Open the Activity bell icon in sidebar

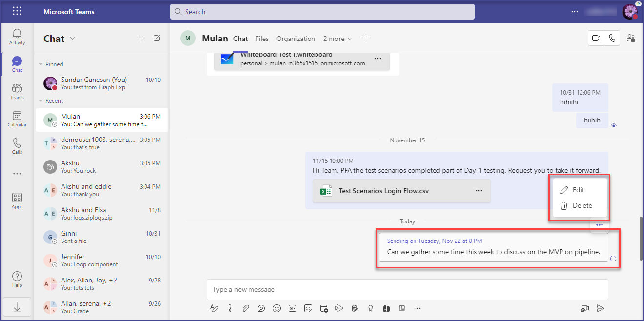tap(17, 37)
